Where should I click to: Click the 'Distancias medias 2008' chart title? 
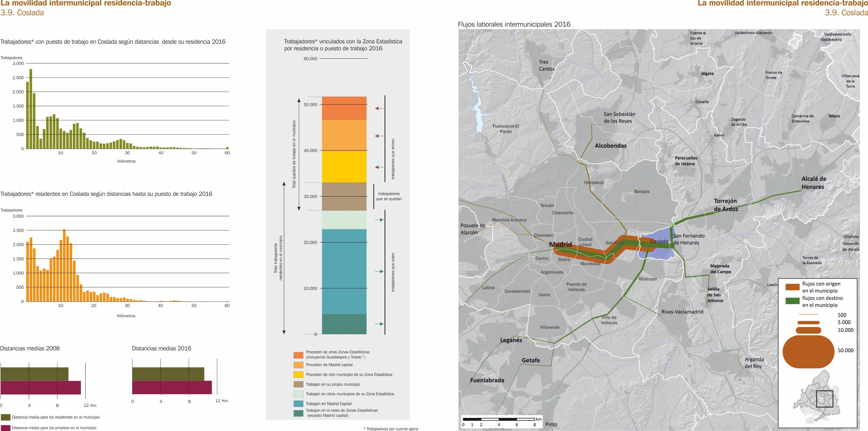pyautogui.click(x=30, y=348)
